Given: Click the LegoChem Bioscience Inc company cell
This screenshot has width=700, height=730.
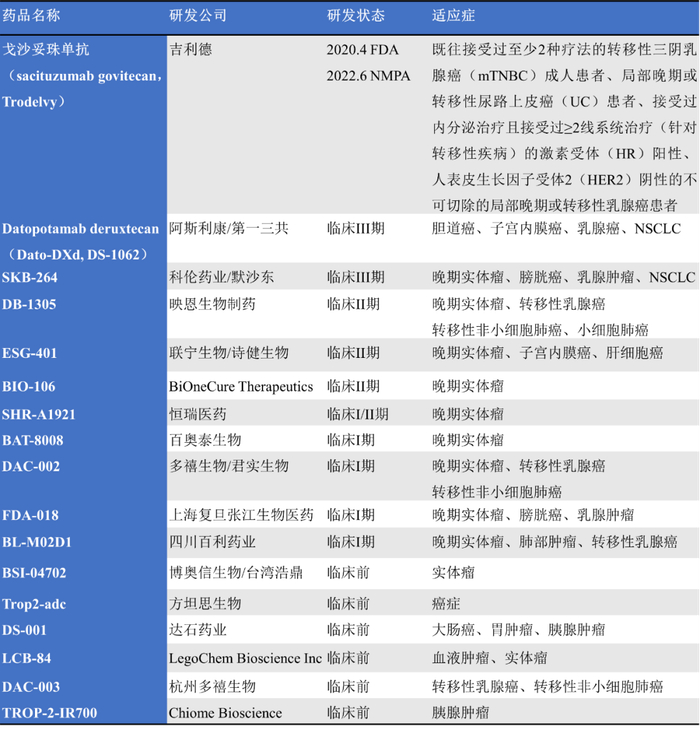Looking at the screenshot, I should [245, 658].
